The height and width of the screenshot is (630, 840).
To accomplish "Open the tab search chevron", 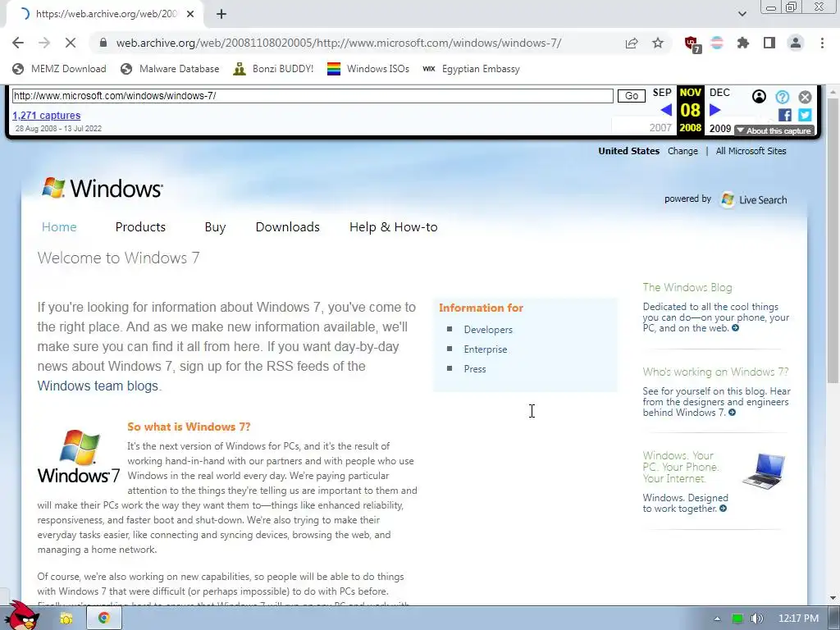I will [x=742, y=14].
